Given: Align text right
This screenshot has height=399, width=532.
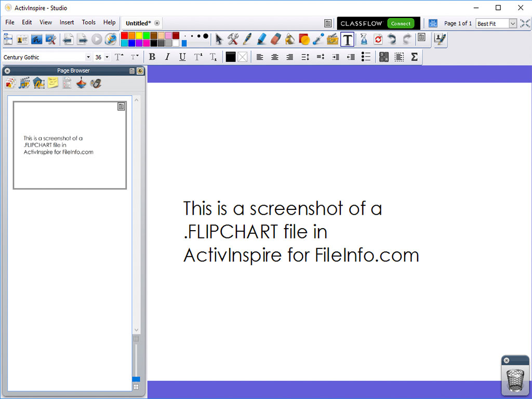Looking at the screenshot, I should (290, 57).
